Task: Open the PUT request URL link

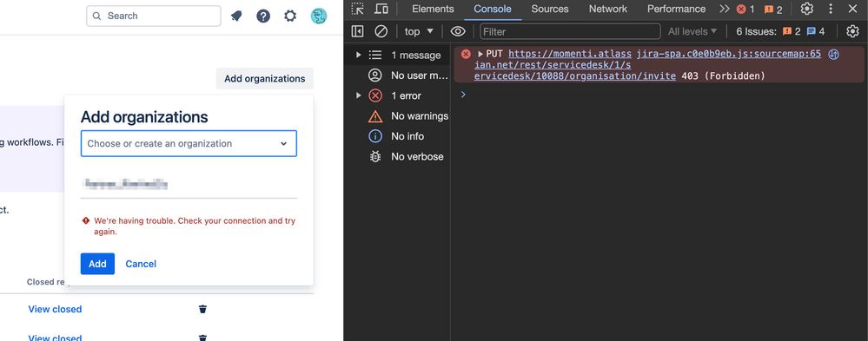Action: pyautogui.click(x=570, y=65)
